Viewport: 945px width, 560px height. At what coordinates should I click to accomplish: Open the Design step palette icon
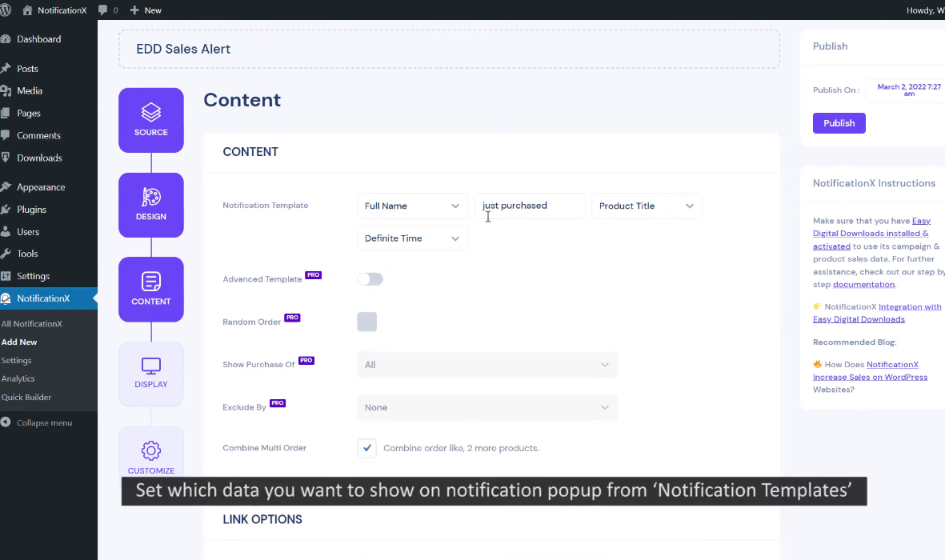(151, 197)
